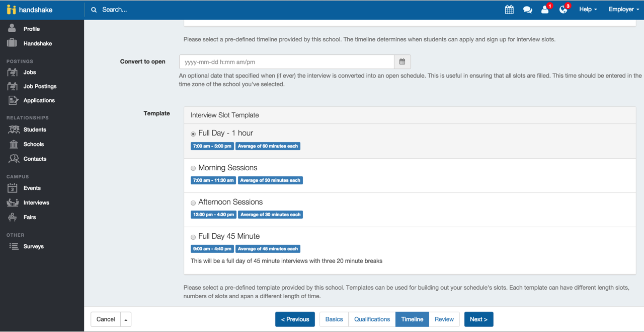Viewport: 644px width, 332px height.
Task: Open Surveys from the sidebar
Action: [x=33, y=246]
